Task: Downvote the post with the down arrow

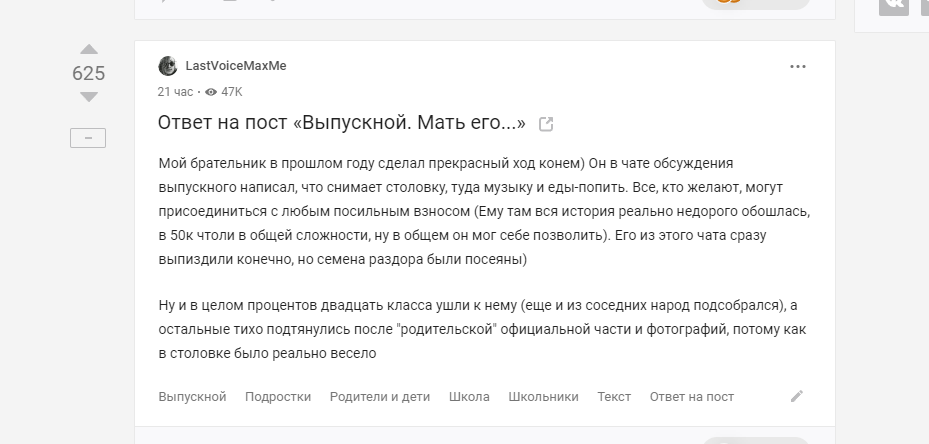Action: [89, 97]
